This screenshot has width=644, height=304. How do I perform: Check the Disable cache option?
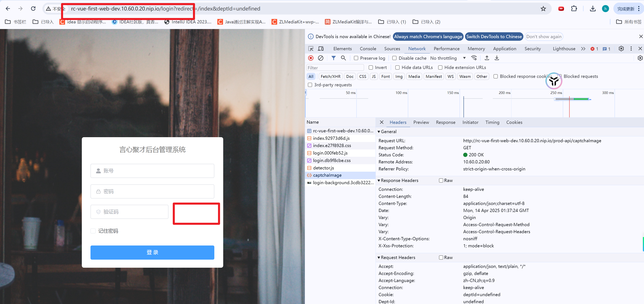pyautogui.click(x=395, y=58)
